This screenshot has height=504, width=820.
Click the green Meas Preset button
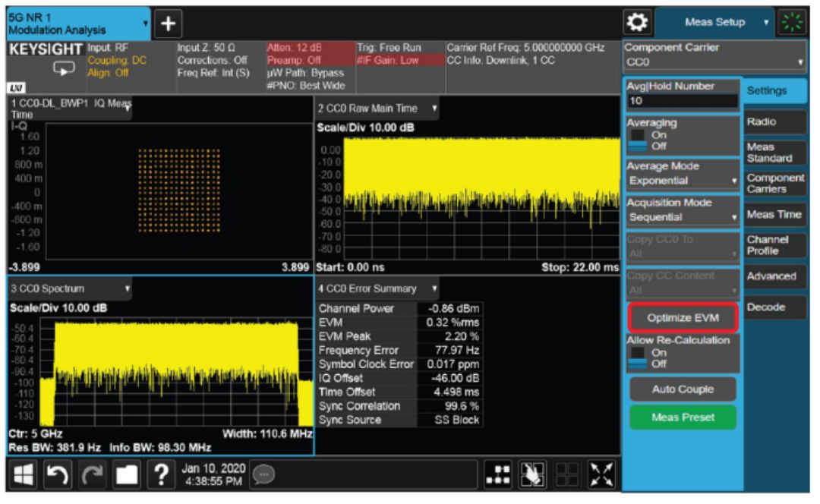coord(683,417)
